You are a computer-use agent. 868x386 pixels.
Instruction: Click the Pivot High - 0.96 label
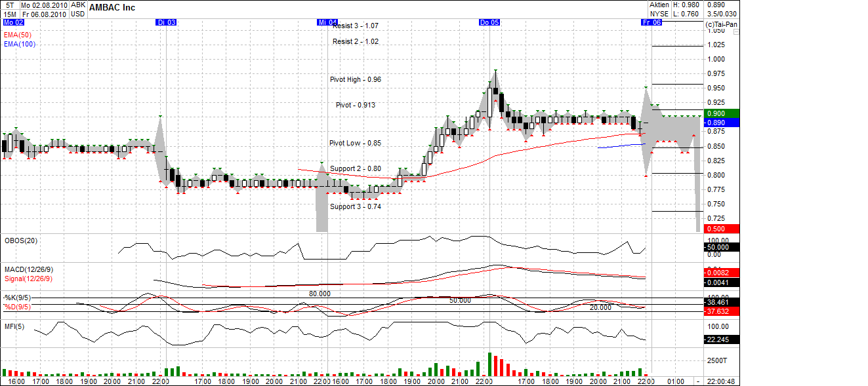pos(356,79)
